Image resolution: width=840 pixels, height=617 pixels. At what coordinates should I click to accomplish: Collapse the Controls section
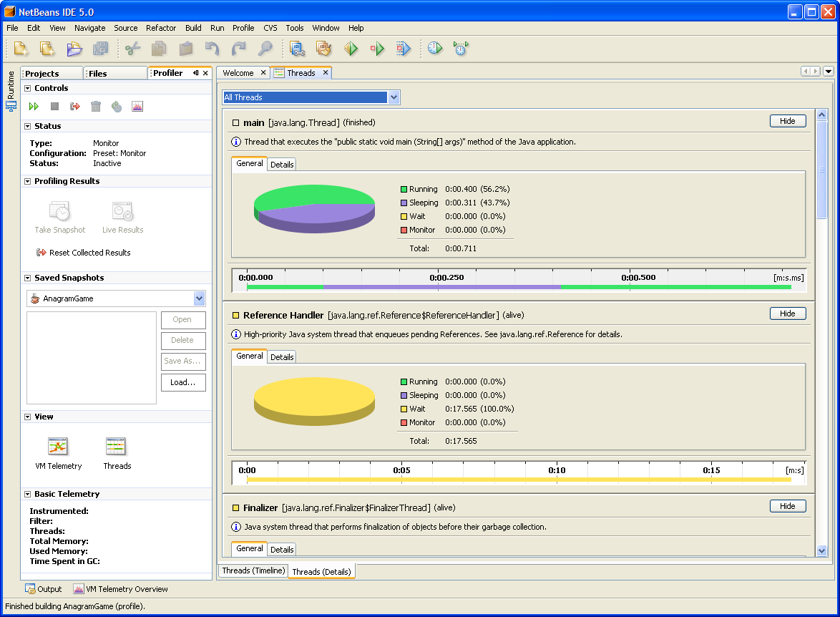27,88
